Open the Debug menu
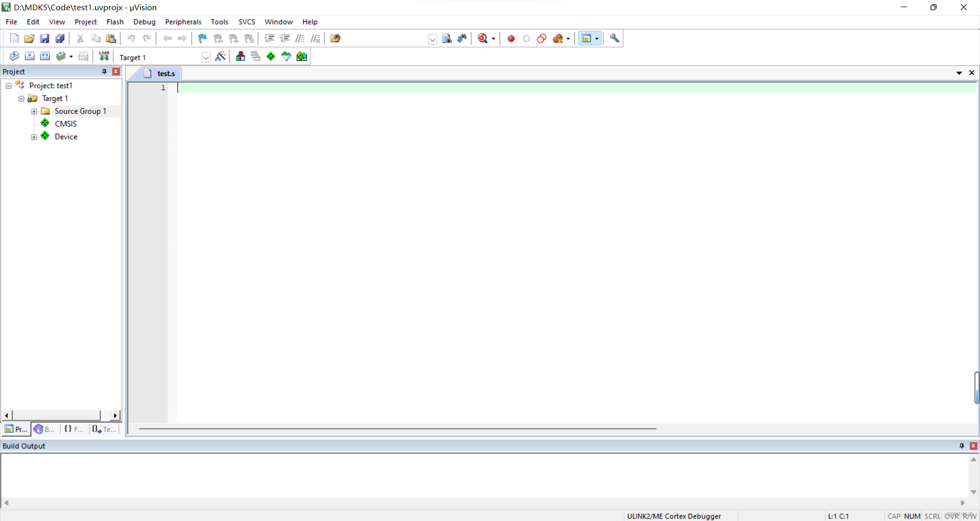The image size is (980, 521). point(144,22)
